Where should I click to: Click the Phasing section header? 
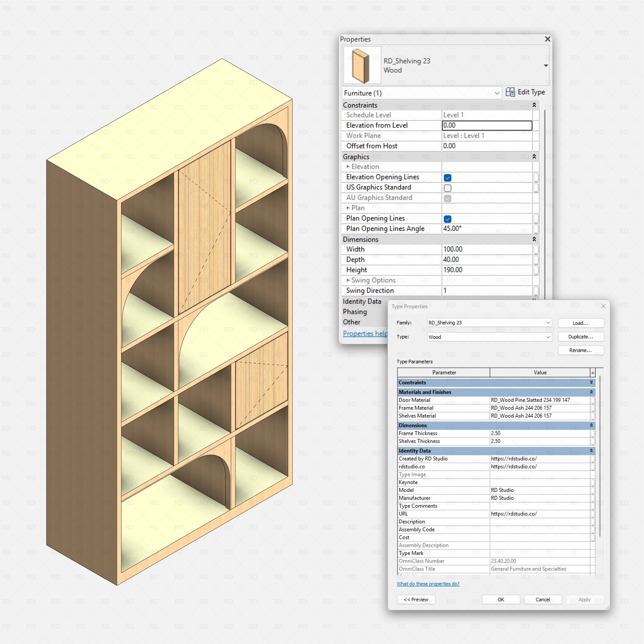coord(355,312)
